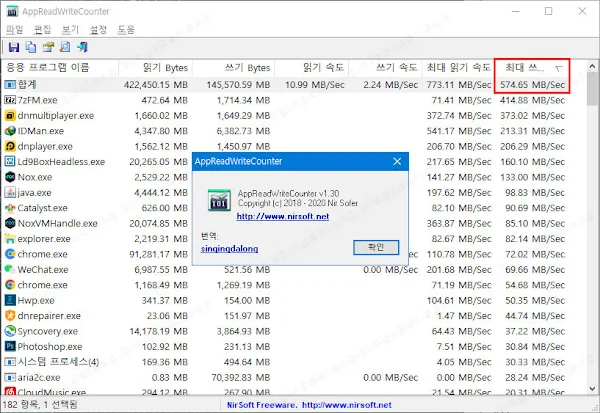This screenshot has height=413, width=600.
Task: Click the scrollbar up arrow
Action: (x=592, y=66)
